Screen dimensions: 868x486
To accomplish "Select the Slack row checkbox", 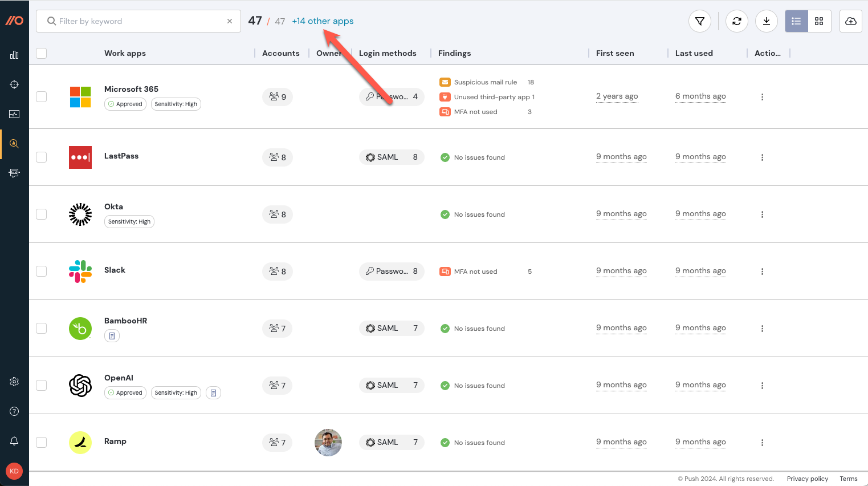I will pyautogui.click(x=41, y=271).
